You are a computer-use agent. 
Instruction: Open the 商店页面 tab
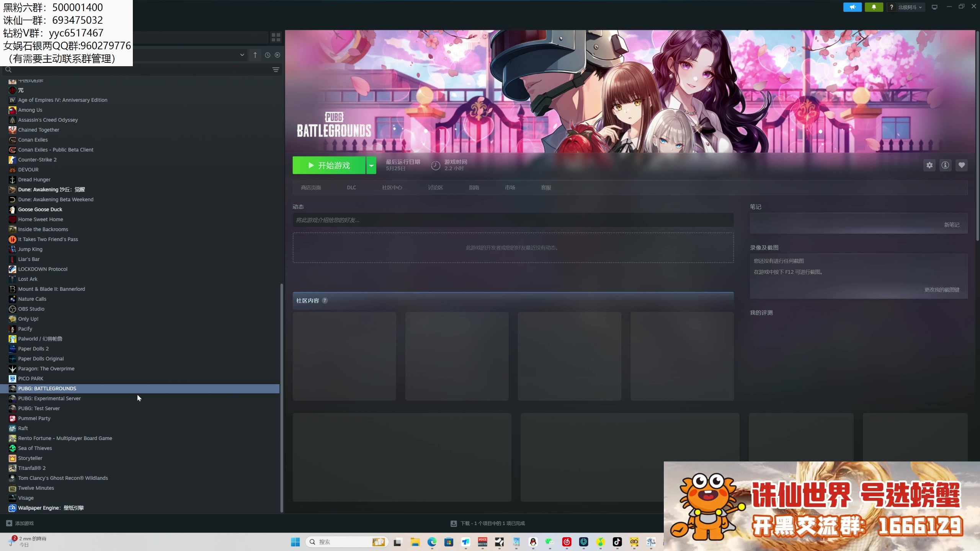tap(311, 187)
